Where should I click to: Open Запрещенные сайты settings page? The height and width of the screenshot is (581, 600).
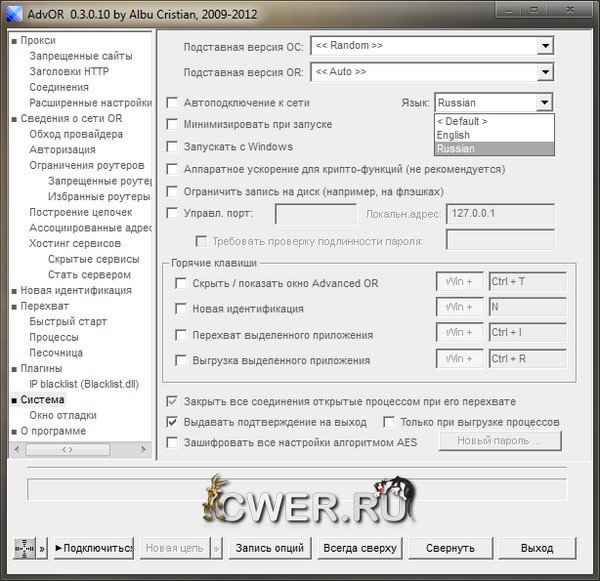pos(81,56)
